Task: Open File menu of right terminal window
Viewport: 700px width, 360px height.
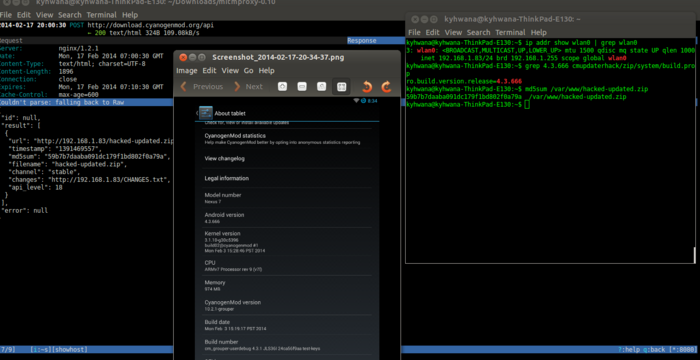Action: pyautogui.click(x=414, y=32)
